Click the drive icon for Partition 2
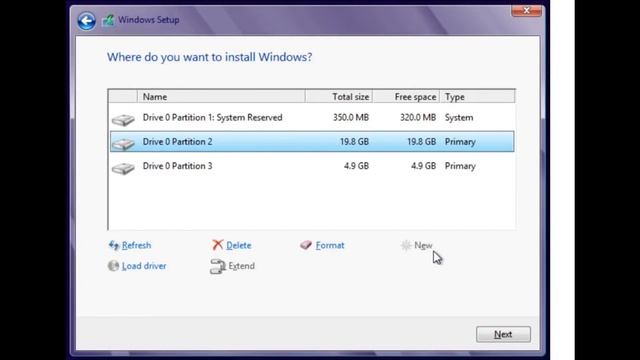This screenshot has width=640, height=360. [123, 144]
